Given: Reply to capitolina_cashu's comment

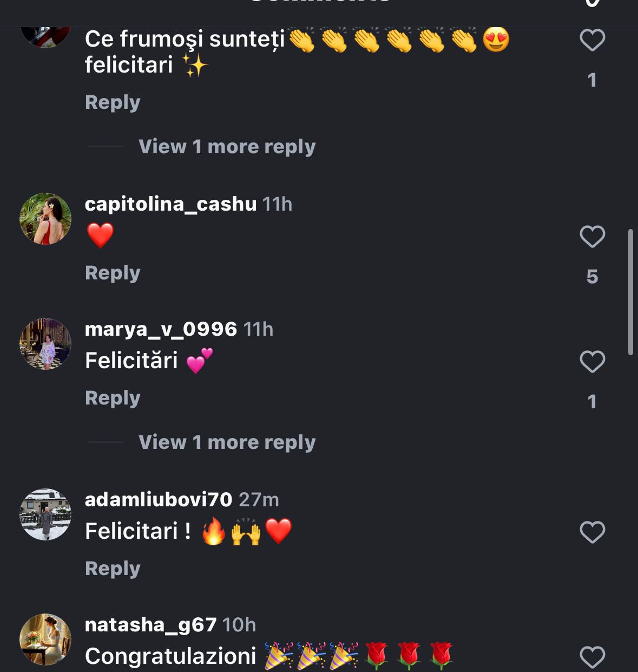Looking at the screenshot, I should click(x=113, y=273).
